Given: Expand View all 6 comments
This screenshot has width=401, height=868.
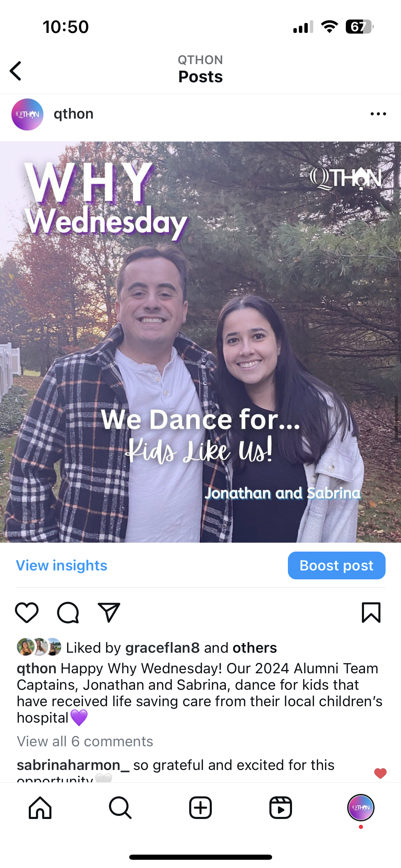Looking at the screenshot, I should tap(85, 742).
